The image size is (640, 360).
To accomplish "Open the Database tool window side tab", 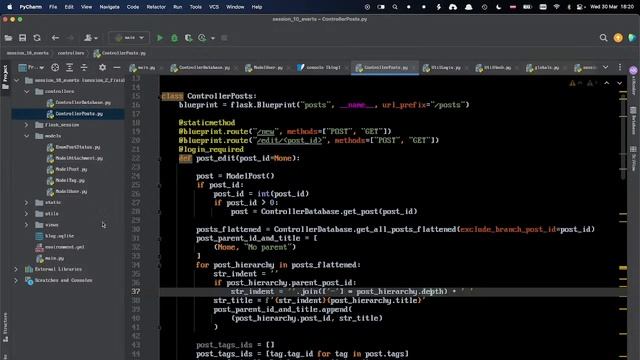I will pyautogui.click(x=633, y=121).
